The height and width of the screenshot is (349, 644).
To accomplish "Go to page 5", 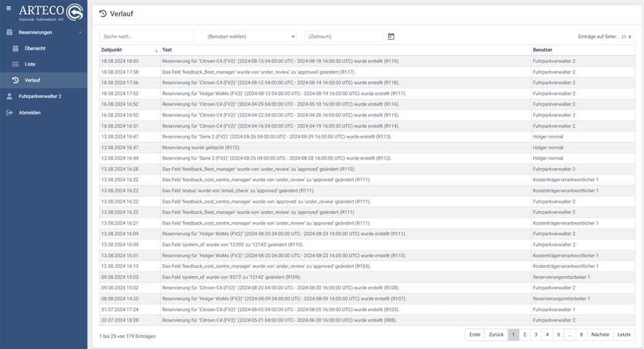I will pos(558,335).
